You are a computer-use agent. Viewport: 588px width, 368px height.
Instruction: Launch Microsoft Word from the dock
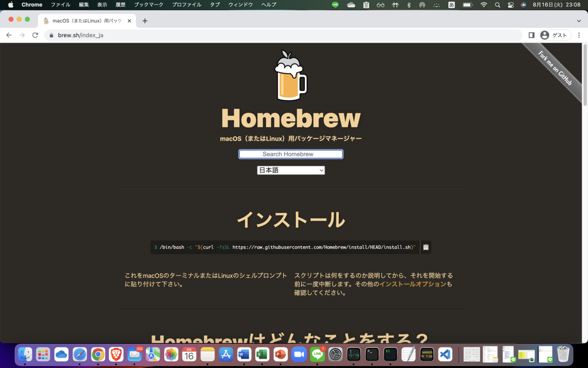pos(244,354)
